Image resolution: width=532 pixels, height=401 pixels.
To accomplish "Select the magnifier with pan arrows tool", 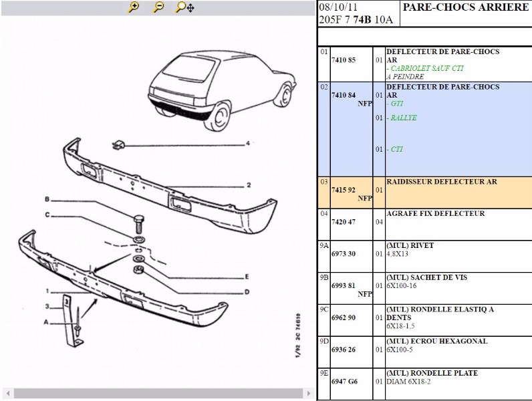I will coord(184,7).
